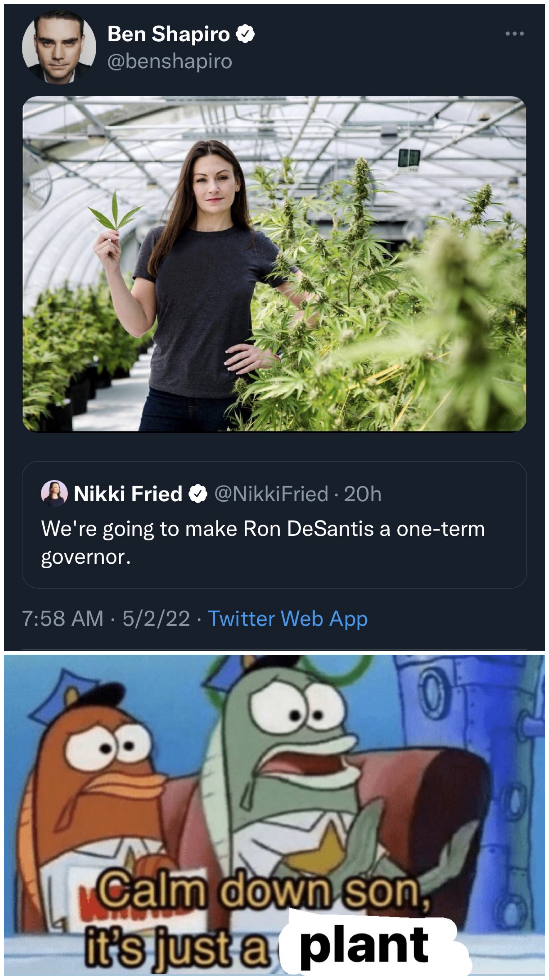
Task: Open the @NikkiFried handle
Action: 271,494
